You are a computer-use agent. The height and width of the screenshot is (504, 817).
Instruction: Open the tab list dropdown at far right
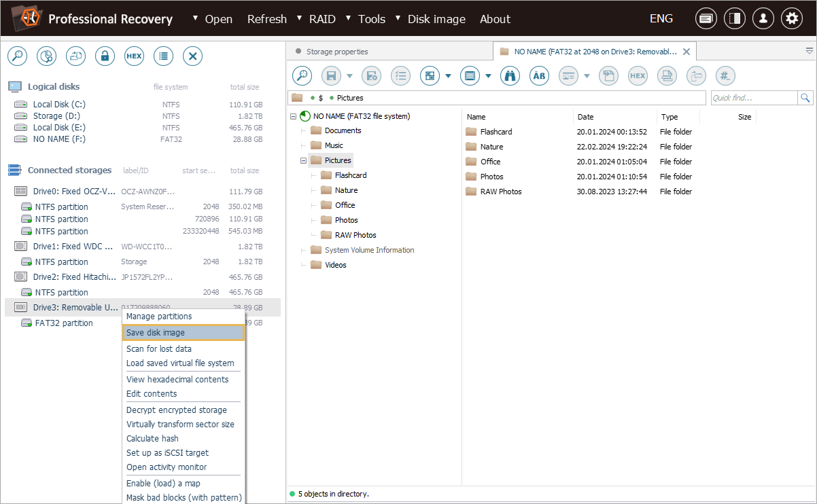(x=809, y=51)
